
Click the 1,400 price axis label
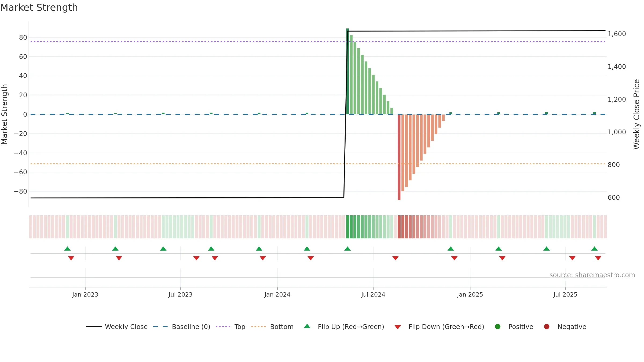[617, 67]
